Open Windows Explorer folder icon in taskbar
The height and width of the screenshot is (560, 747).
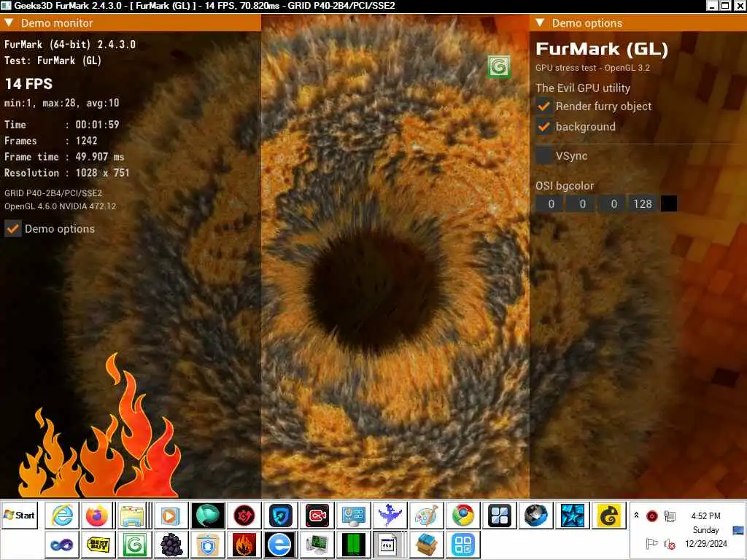tap(132, 516)
